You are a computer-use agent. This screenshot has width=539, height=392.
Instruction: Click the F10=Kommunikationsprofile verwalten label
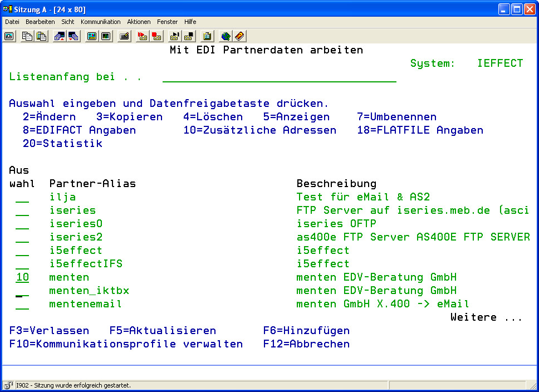pos(126,344)
